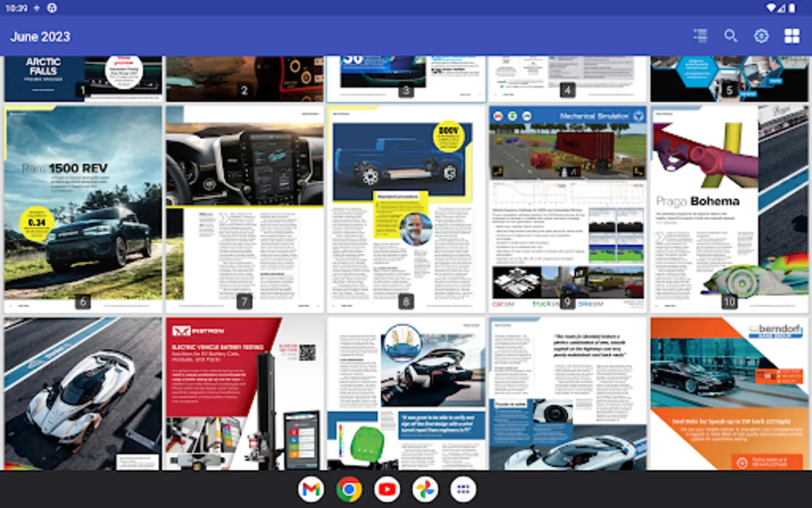812x508 pixels.
Task: Open the app drawer in the taskbar
Action: pos(464,489)
